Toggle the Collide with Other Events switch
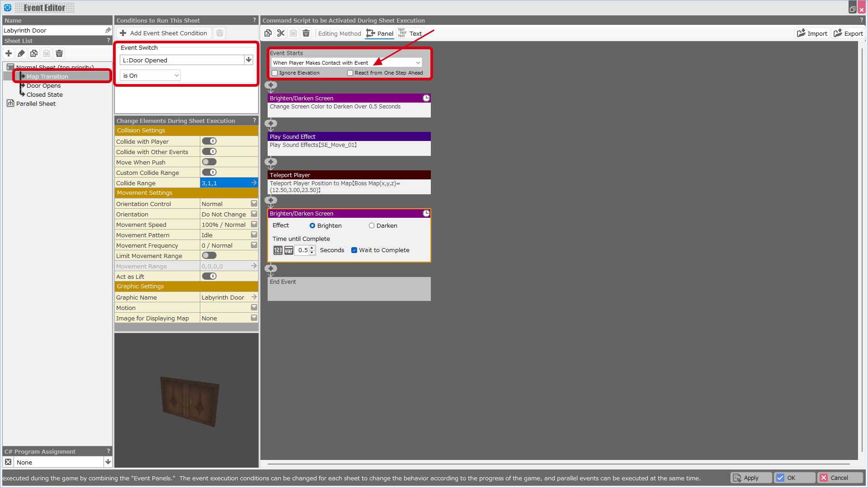The width and height of the screenshot is (868, 488). coord(209,152)
